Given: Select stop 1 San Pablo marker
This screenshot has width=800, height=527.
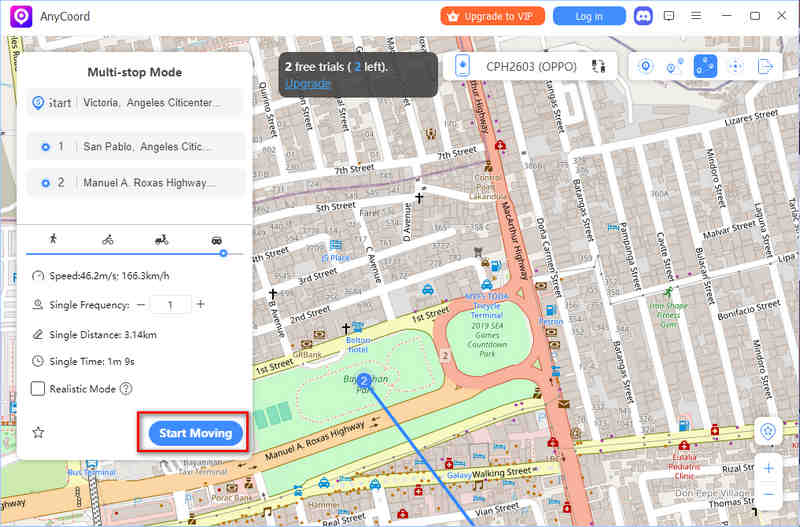Looking at the screenshot, I should point(45,146).
